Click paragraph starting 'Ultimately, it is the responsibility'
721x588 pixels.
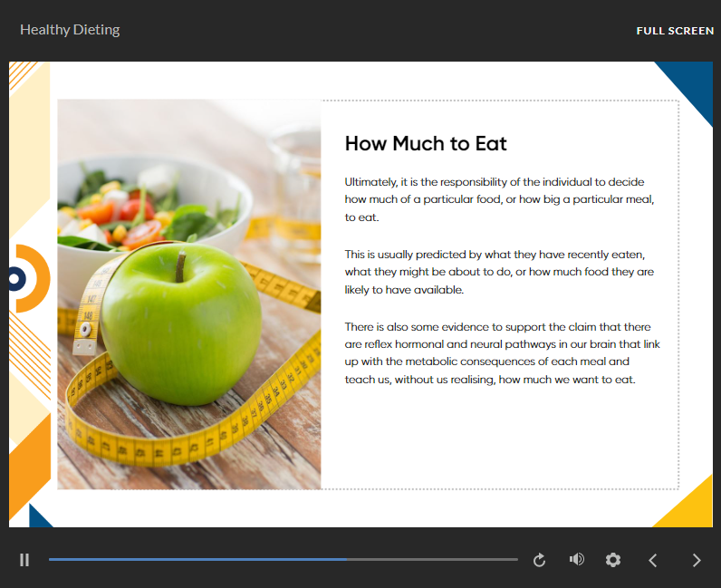click(x=499, y=199)
